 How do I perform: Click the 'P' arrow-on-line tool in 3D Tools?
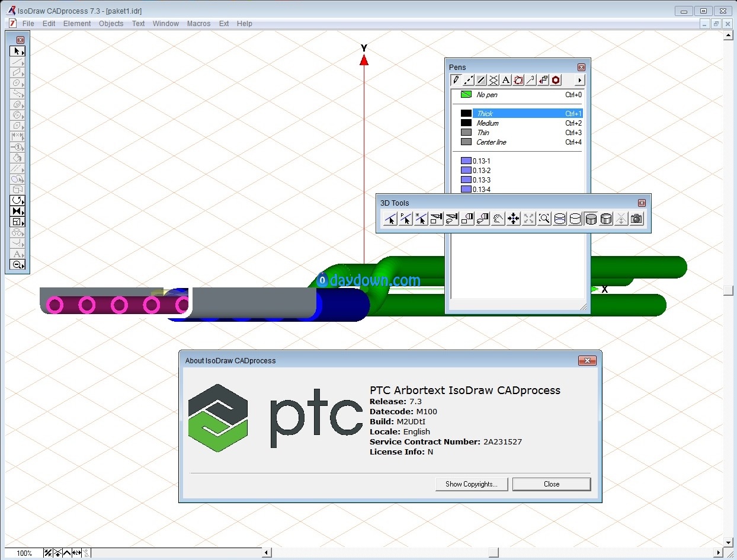point(405,219)
